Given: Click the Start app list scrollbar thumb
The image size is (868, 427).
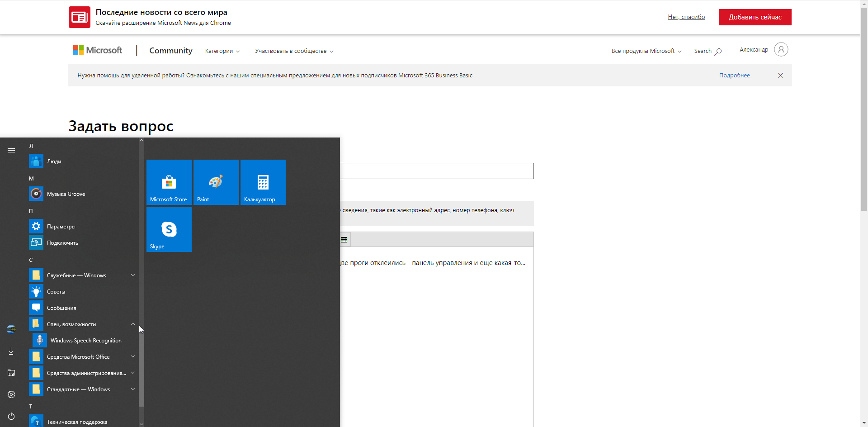Looking at the screenshot, I should [x=142, y=367].
